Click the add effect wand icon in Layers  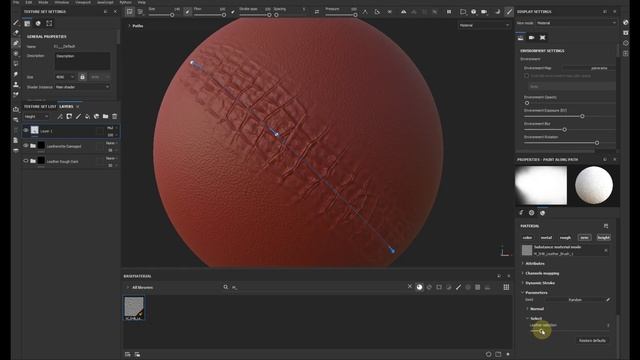pos(60,117)
